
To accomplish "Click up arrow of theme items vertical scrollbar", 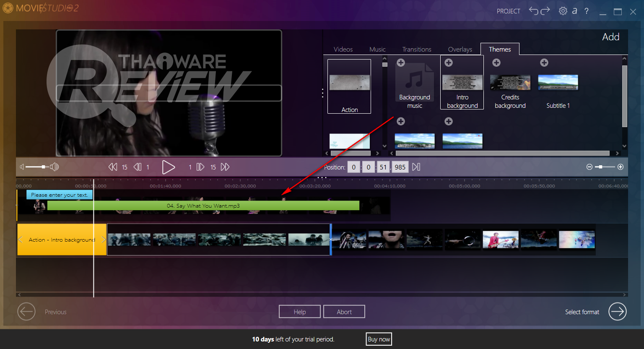I will pyautogui.click(x=624, y=59).
